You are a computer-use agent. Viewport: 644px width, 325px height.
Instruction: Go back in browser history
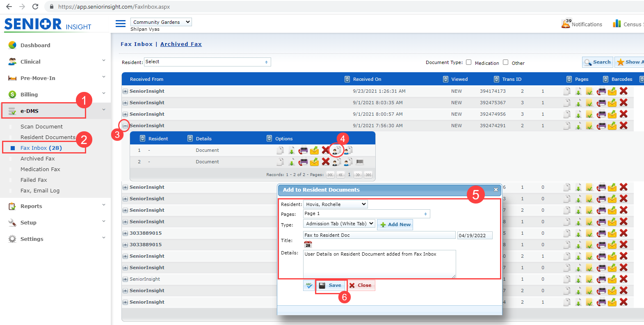[9, 7]
